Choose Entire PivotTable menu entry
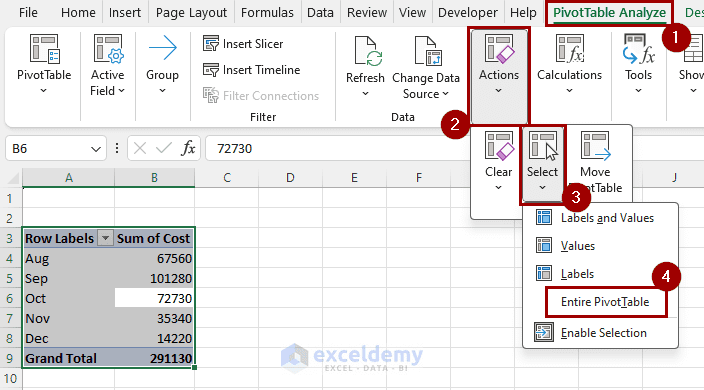 [x=606, y=302]
